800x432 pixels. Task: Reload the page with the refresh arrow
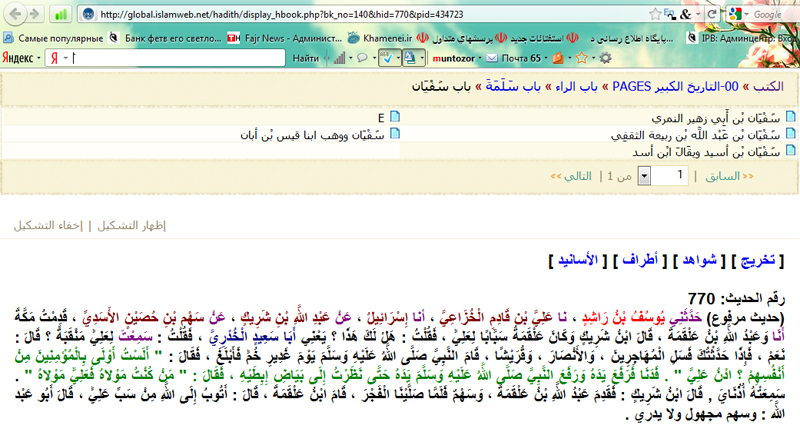(x=712, y=14)
